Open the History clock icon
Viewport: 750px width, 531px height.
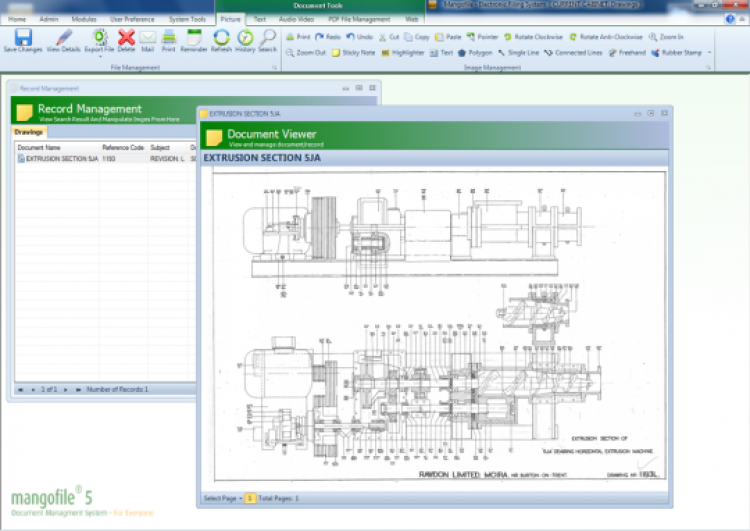pos(245,38)
